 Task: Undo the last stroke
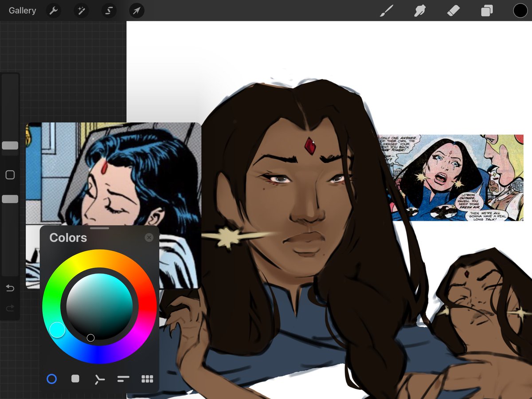[x=10, y=289]
